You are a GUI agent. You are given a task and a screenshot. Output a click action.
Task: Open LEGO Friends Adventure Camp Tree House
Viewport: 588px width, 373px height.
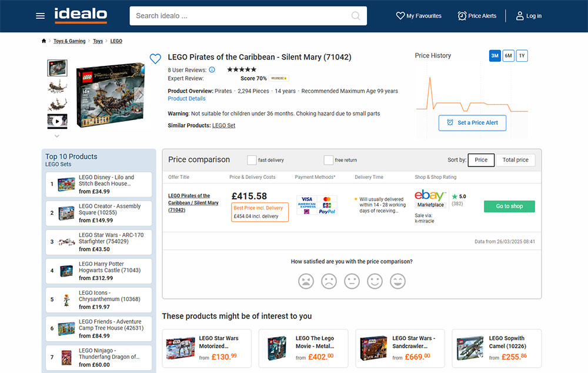coord(99,329)
